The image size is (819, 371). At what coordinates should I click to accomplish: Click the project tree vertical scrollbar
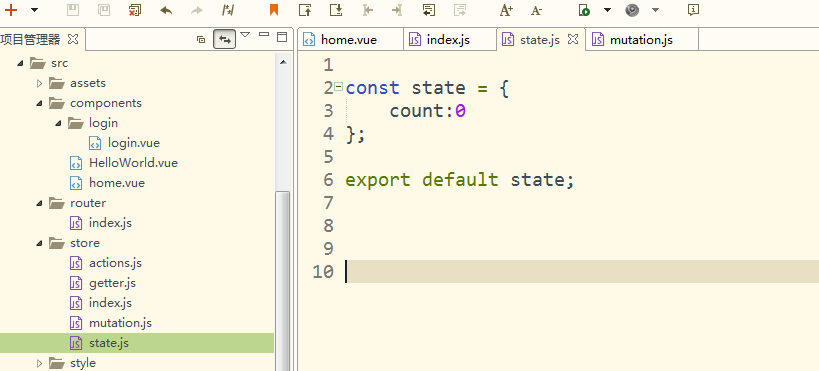(x=283, y=281)
